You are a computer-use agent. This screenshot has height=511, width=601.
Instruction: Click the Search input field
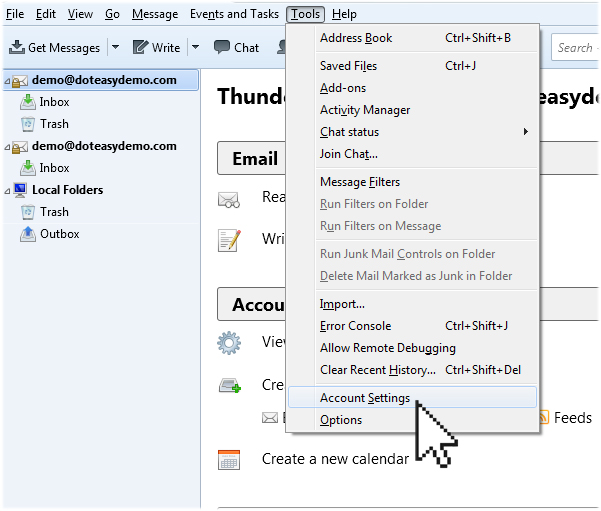[576, 48]
